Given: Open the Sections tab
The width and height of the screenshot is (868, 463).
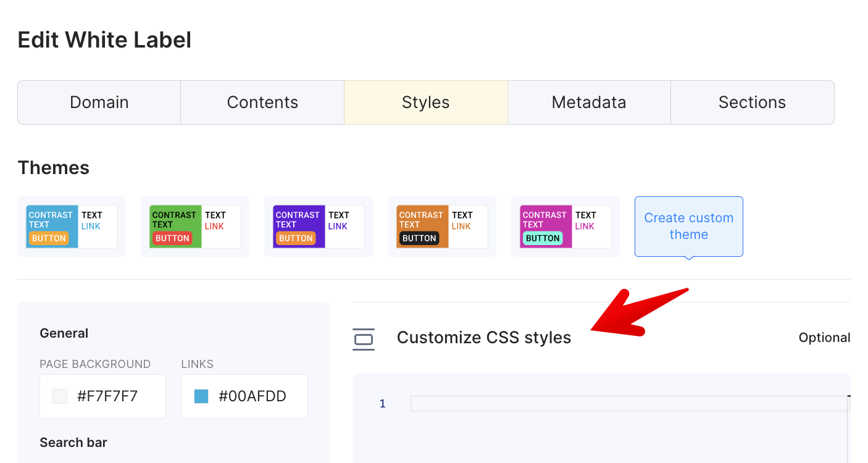Looking at the screenshot, I should tap(752, 102).
